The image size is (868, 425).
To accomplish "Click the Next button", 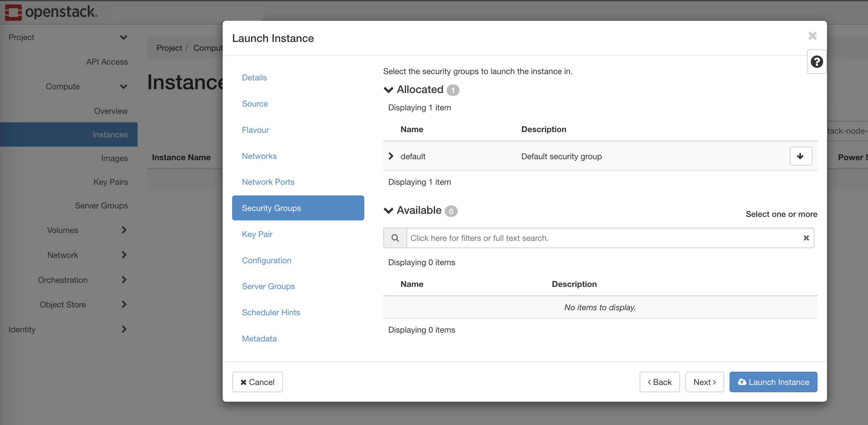I will tap(704, 382).
